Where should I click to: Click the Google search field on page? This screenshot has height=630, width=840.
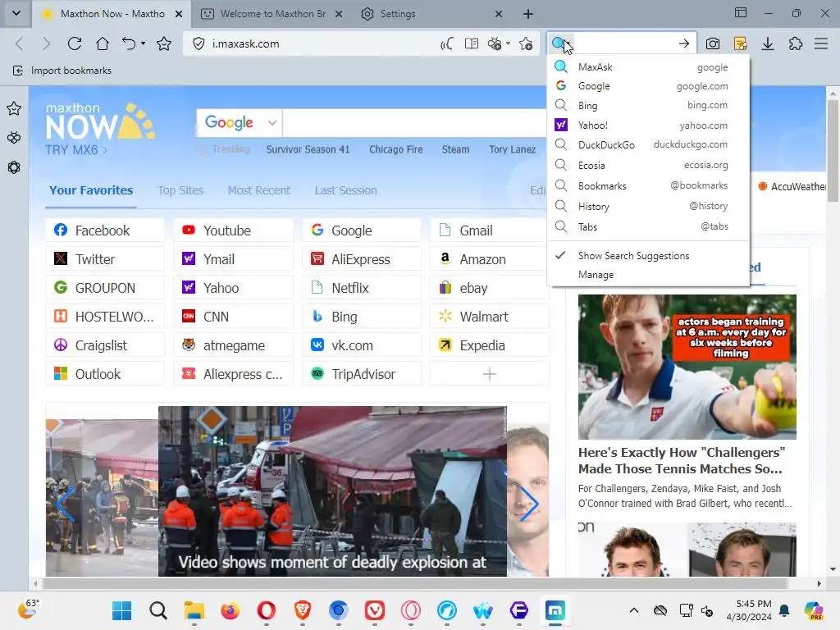click(x=414, y=123)
